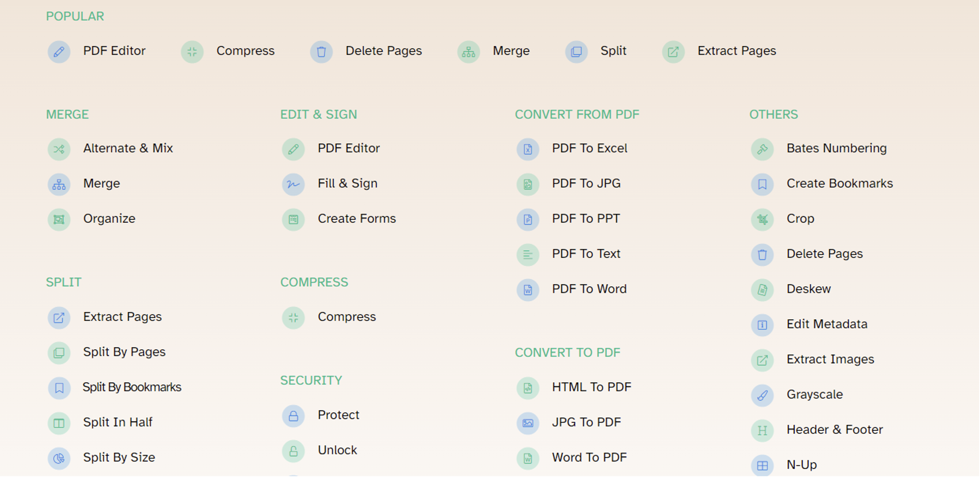The image size is (980, 477).
Task: Open the Merge tool under Merge section
Action: [102, 183]
